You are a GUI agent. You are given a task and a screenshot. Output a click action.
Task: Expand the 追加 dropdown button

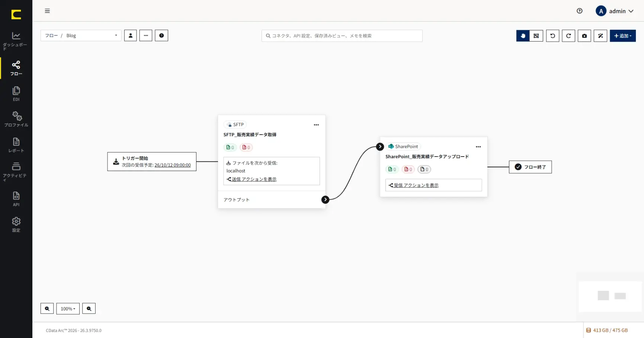[x=623, y=36]
